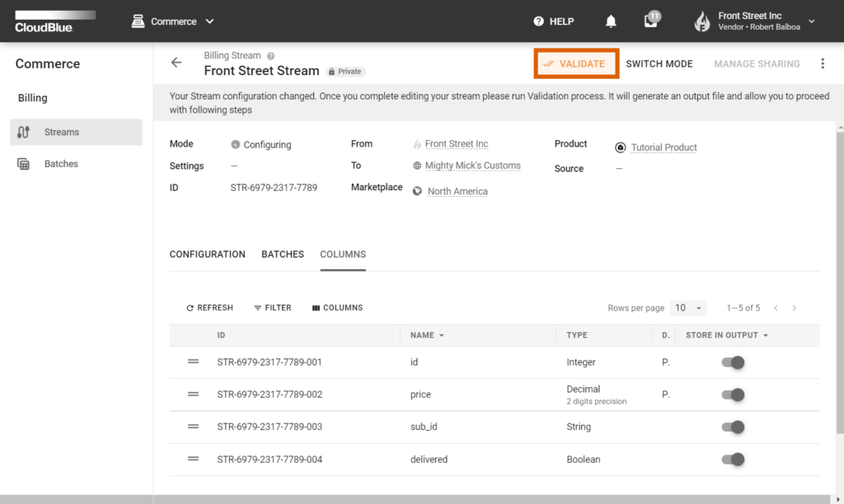This screenshot has height=504, width=844.
Task: Open the three-dot more actions menu
Action: click(x=823, y=64)
